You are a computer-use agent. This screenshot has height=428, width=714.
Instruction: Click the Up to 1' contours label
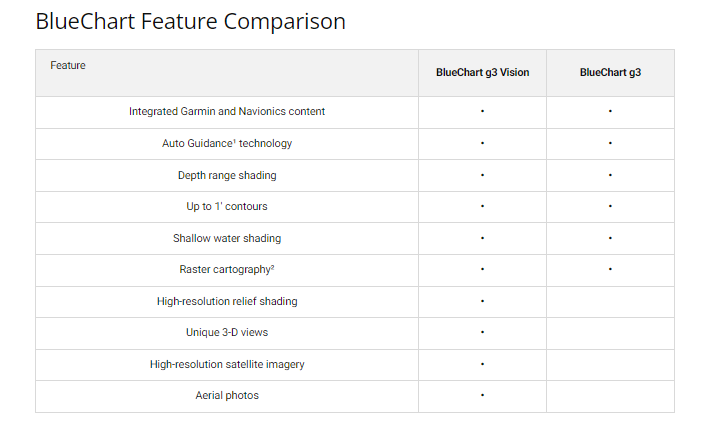tap(227, 207)
